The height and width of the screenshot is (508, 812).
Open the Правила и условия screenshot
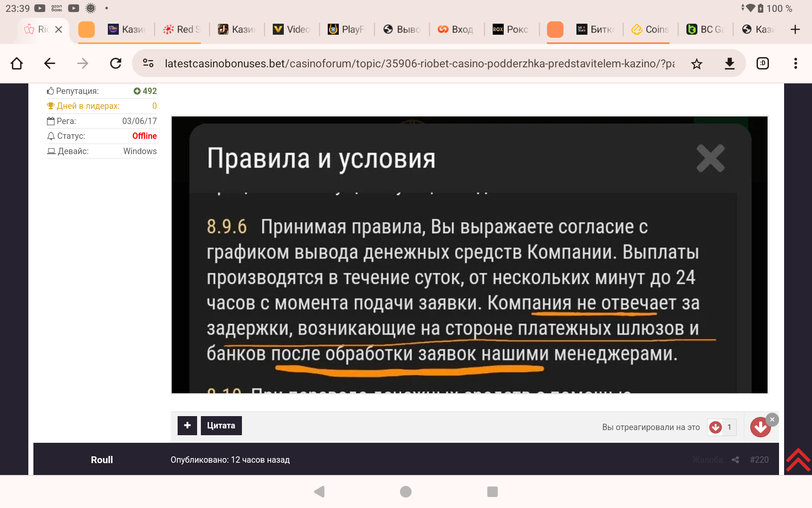(469, 255)
